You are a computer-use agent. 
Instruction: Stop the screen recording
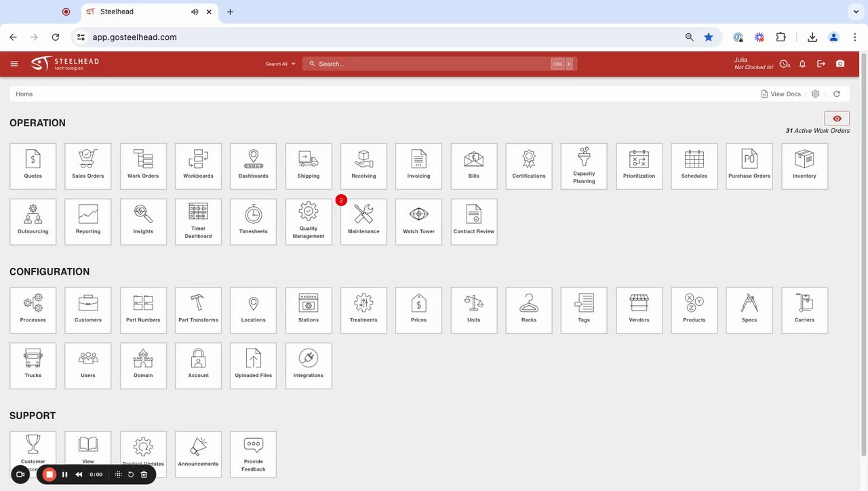pyautogui.click(x=49, y=475)
